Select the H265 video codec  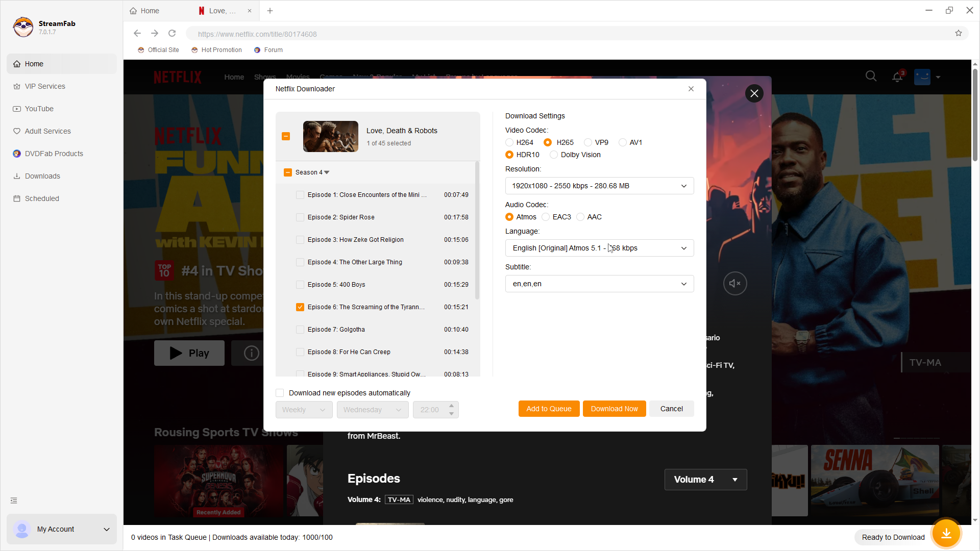548,142
